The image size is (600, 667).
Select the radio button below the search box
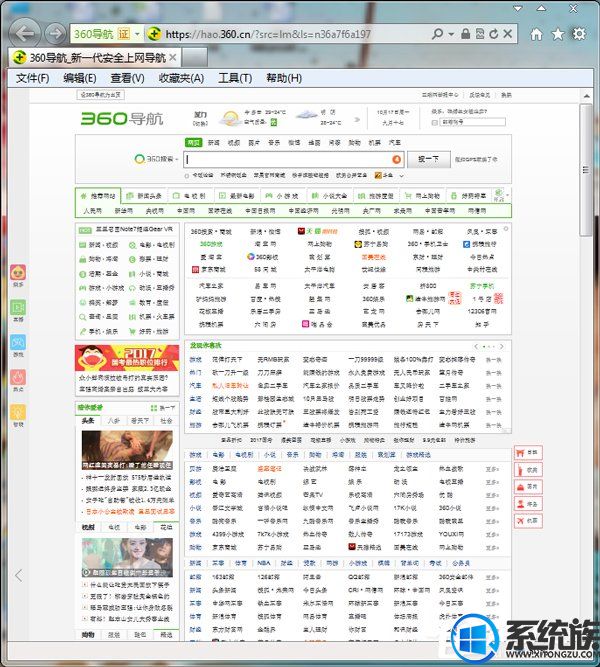(186, 176)
